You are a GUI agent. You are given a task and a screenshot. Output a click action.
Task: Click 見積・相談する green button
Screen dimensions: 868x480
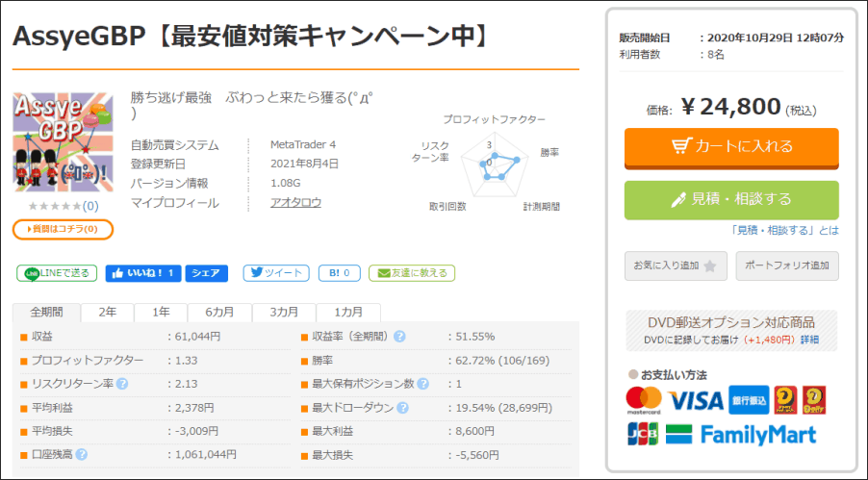click(x=731, y=200)
